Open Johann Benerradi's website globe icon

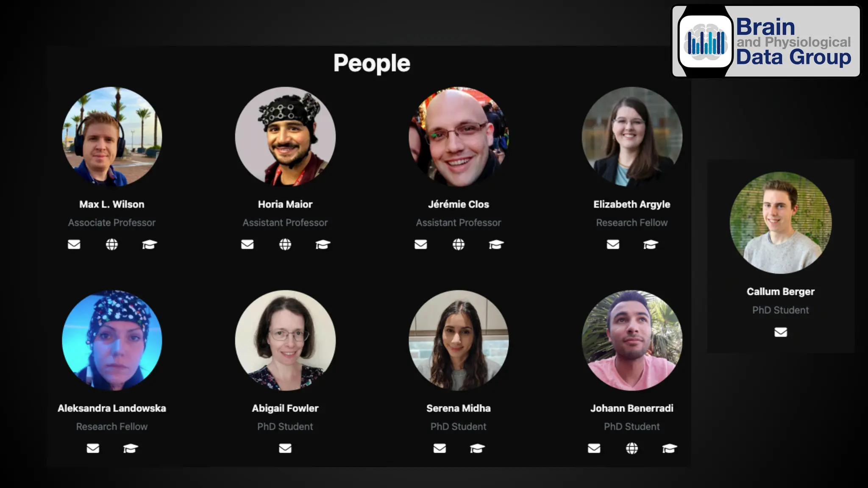click(632, 448)
